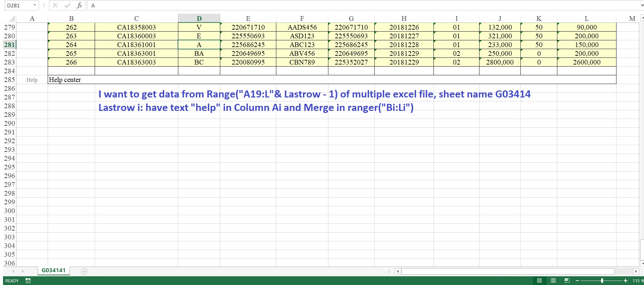Select the G034141 sheet tab
Image resolution: width=644 pixels, height=285 pixels.
[x=54, y=271]
